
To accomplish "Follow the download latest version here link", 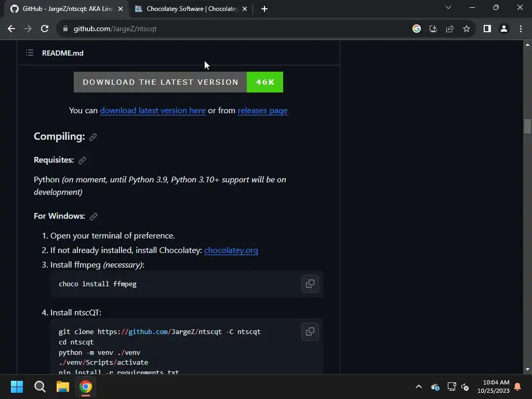I will [x=153, y=111].
